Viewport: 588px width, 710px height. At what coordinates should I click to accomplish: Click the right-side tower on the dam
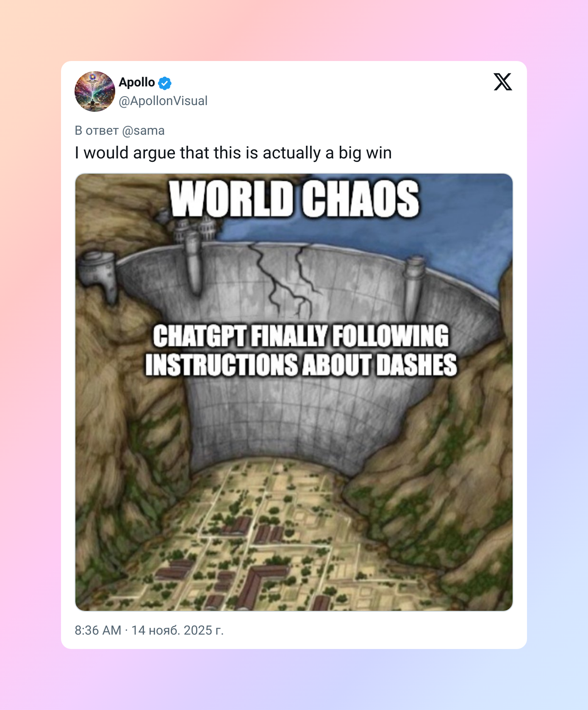414,286
